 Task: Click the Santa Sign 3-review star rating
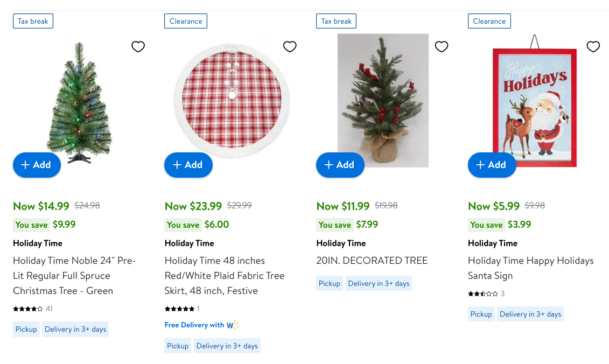tap(483, 294)
